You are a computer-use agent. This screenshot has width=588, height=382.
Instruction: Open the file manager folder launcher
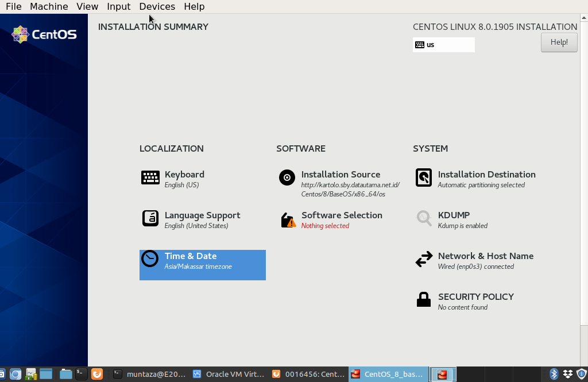pos(65,374)
